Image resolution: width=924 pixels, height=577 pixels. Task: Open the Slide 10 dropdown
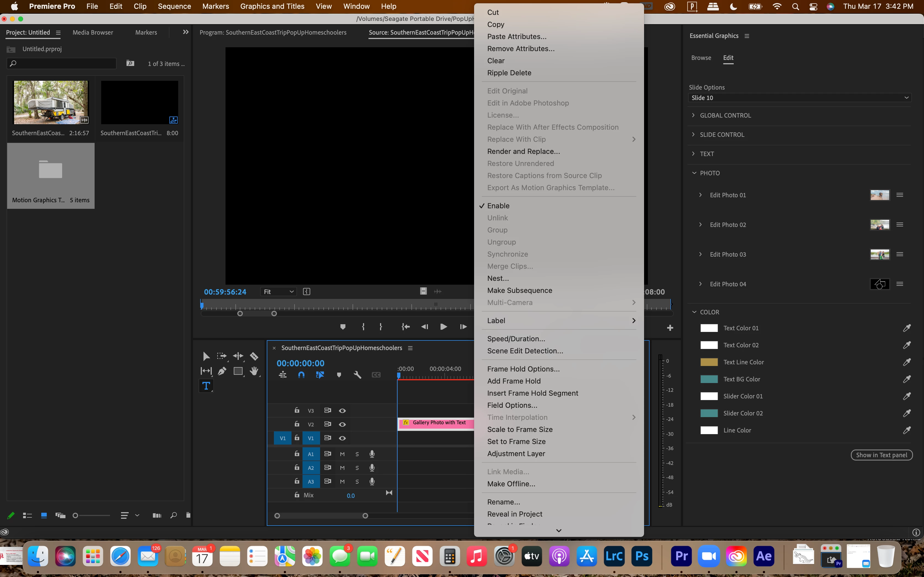799,98
